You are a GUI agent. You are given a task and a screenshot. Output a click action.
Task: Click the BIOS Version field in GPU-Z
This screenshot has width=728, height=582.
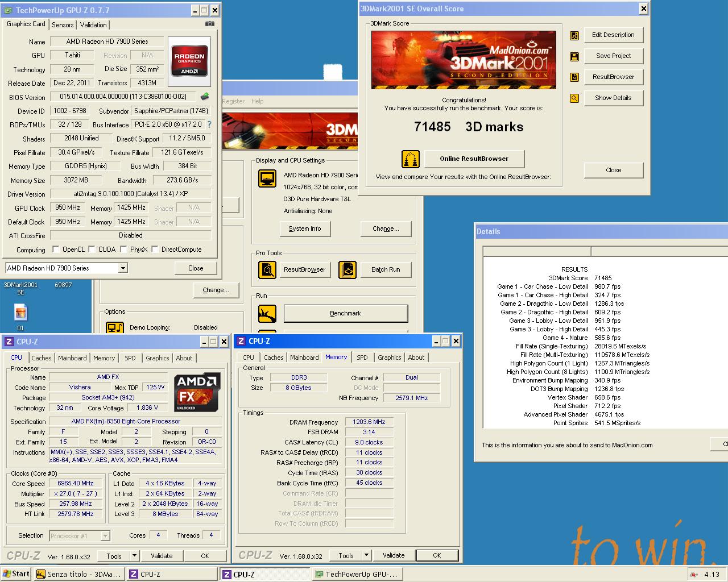click(x=123, y=97)
